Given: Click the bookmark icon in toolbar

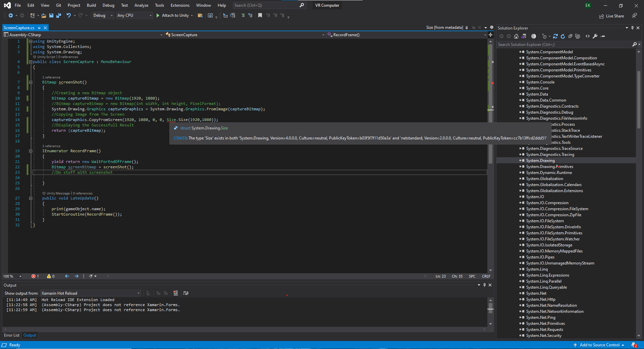Looking at the screenshot, I should [260, 15].
